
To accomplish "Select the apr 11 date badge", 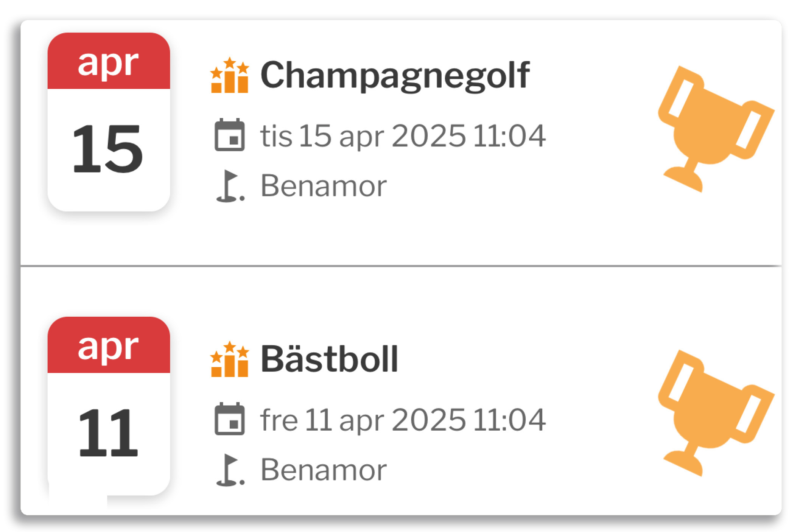I will click(x=109, y=406).
